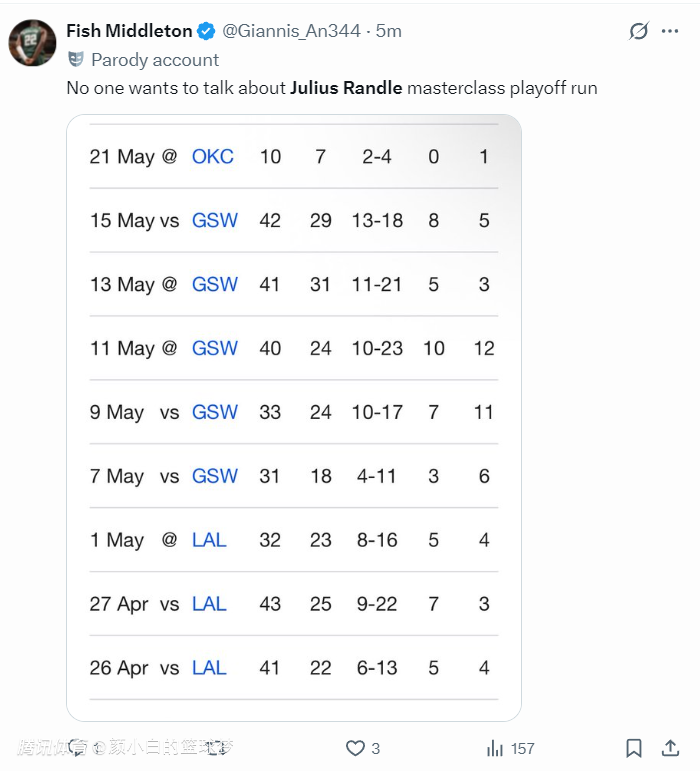Click GSW link in the 7 May row
The width and height of the screenshot is (700, 771).
pos(215,477)
